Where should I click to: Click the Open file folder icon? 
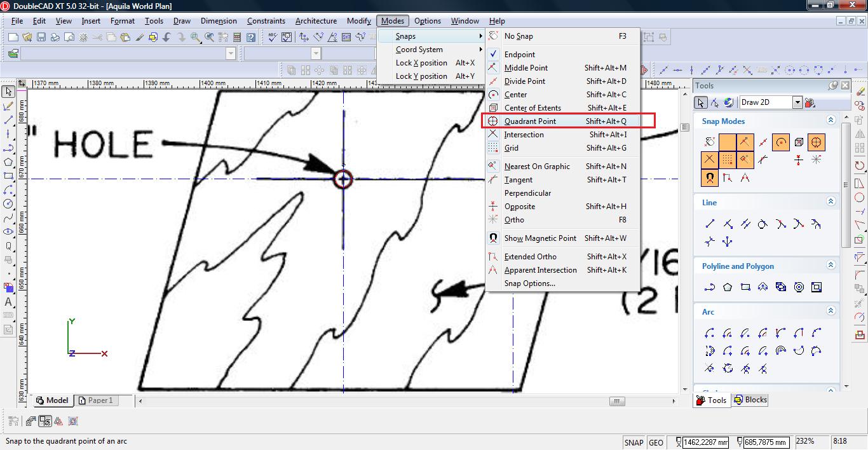[x=27, y=37]
